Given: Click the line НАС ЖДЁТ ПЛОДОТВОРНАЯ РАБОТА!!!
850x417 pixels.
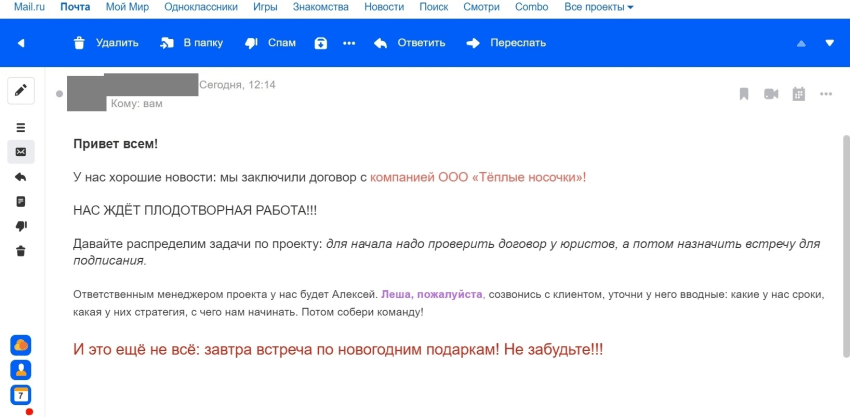Looking at the screenshot, I should coord(195,210).
